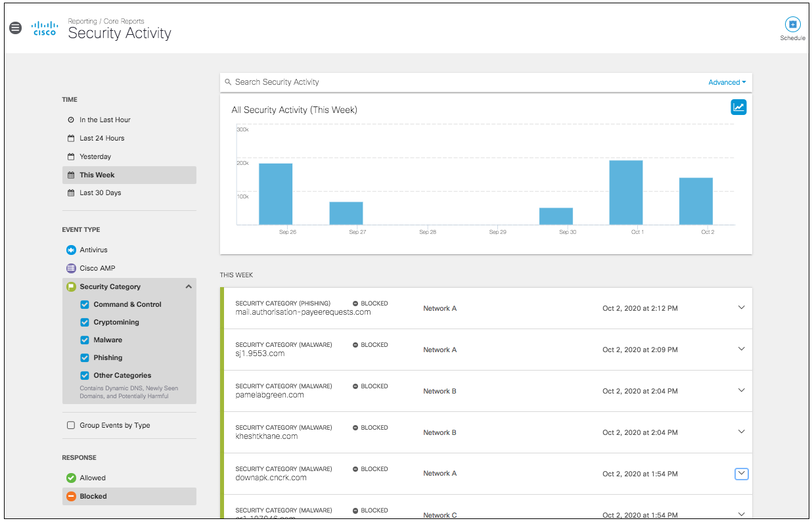
Task: Filter by Blocked response
Action: [x=129, y=496]
